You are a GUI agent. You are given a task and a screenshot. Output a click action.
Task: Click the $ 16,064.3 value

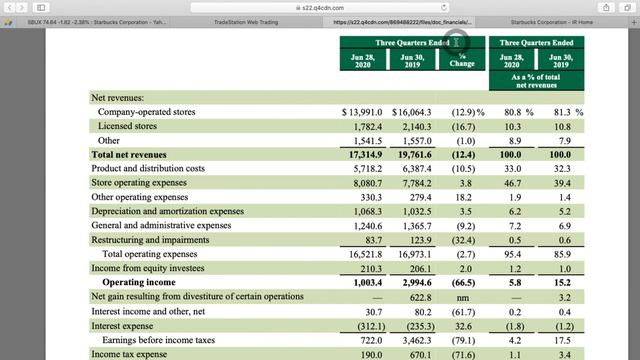[411, 112]
